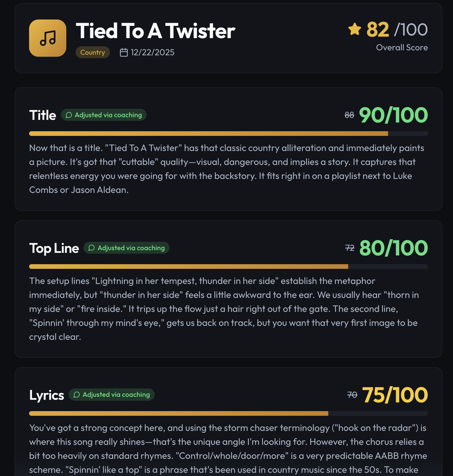The image size is (453, 476).
Task: Open Lyrics' Adjusted via coaching badge
Action: (112, 395)
